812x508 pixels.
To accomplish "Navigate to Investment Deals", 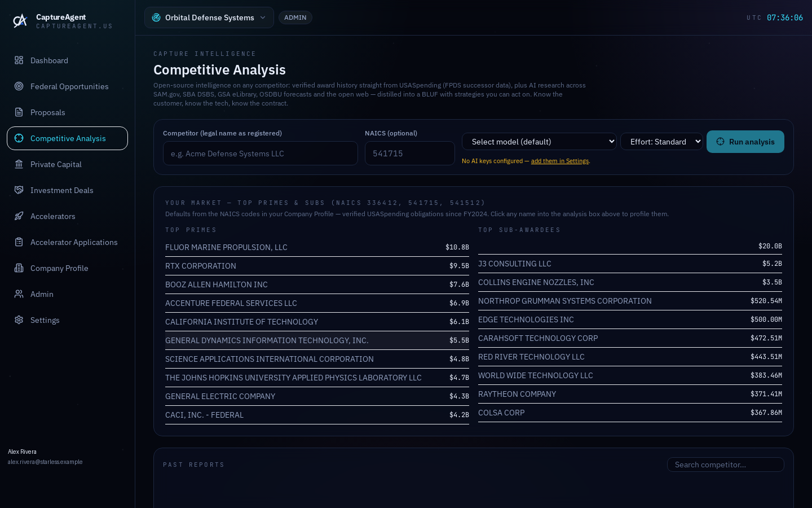I will pyautogui.click(x=67, y=190).
